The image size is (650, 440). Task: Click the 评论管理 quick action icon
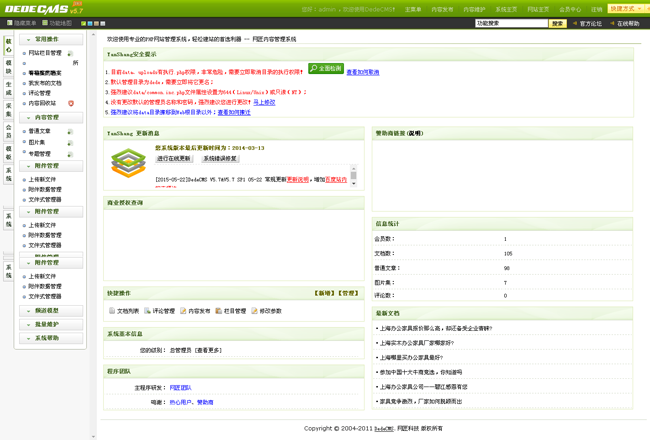tap(147, 311)
